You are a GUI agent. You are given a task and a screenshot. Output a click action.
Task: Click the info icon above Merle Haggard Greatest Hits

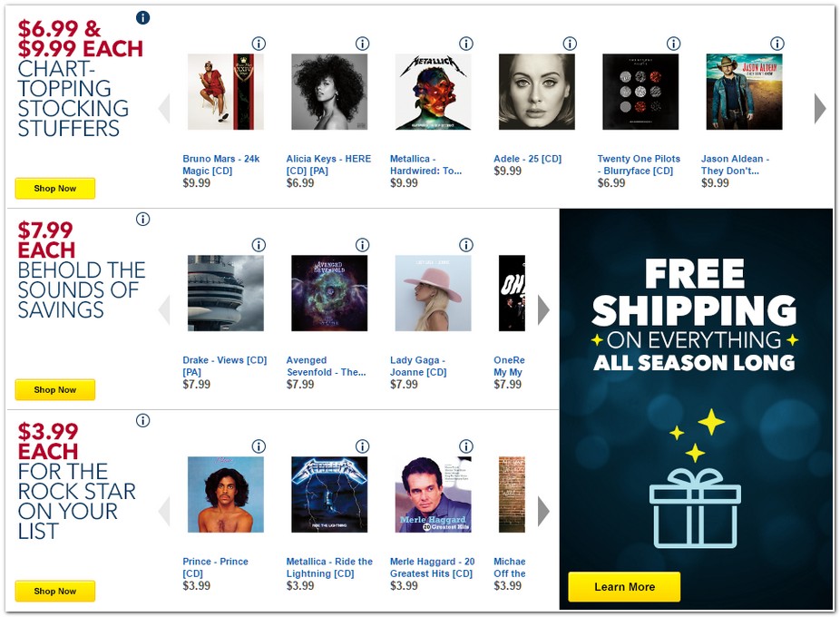pos(466,446)
